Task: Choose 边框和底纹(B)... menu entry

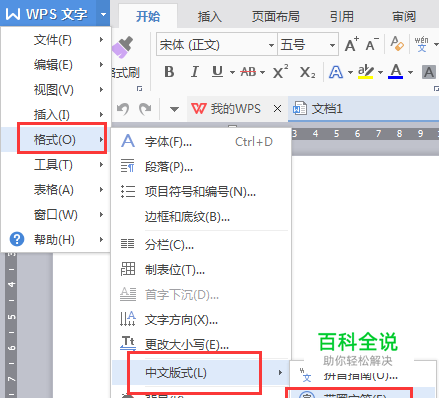Action: (201, 217)
